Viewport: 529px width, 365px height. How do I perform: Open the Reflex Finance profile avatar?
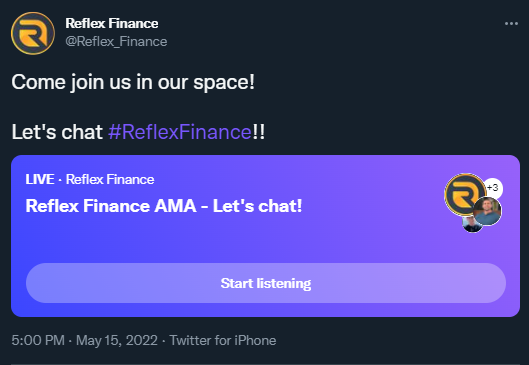click(33, 33)
